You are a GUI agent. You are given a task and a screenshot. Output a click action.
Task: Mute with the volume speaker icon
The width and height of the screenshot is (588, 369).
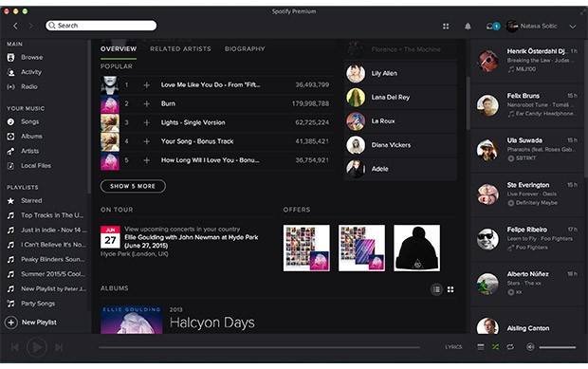[x=530, y=347]
